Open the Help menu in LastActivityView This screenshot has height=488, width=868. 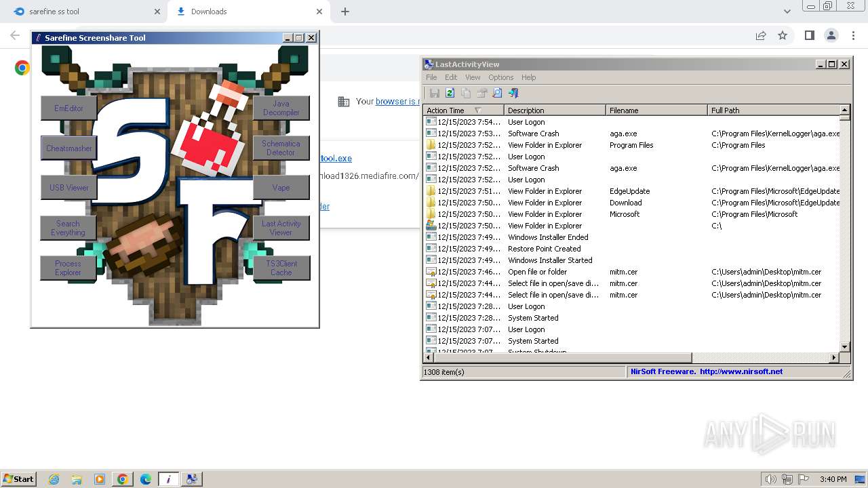pyautogui.click(x=529, y=77)
